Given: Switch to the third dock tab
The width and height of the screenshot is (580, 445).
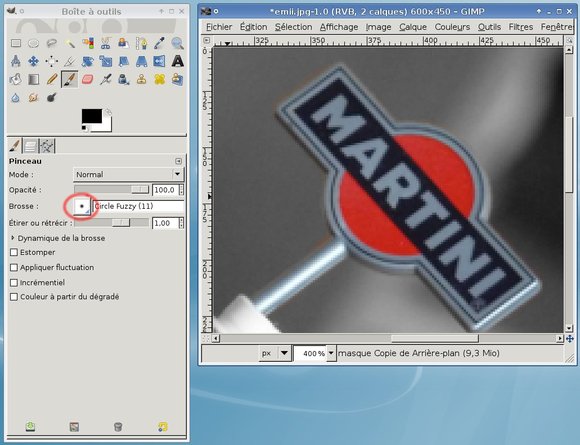Looking at the screenshot, I should pos(47,146).
